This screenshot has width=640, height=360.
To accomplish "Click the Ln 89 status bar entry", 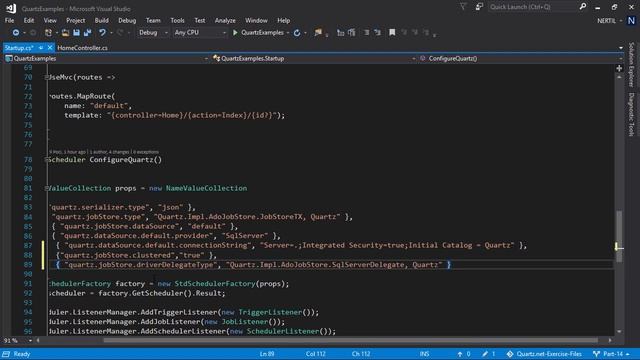I will [x=267, y=354].
